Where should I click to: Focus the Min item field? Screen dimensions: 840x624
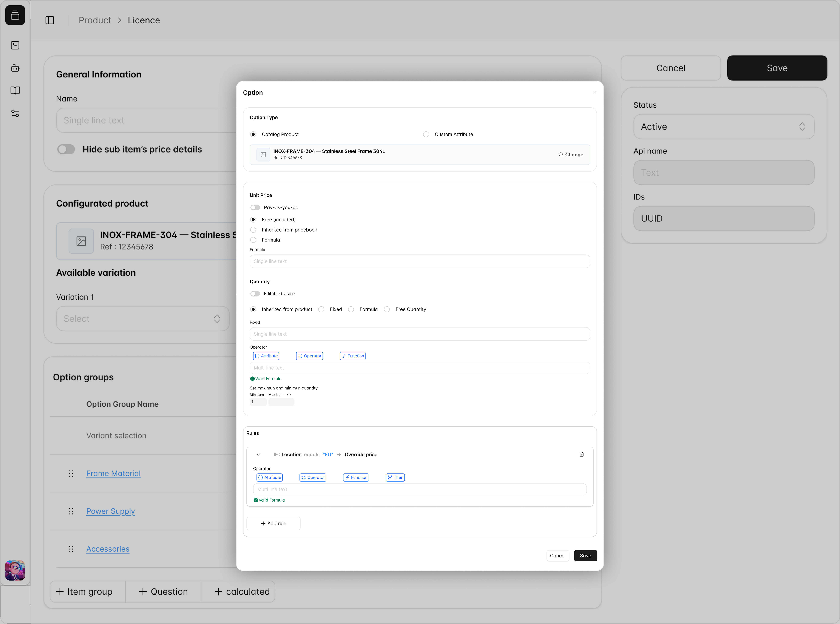coord(258,402)
